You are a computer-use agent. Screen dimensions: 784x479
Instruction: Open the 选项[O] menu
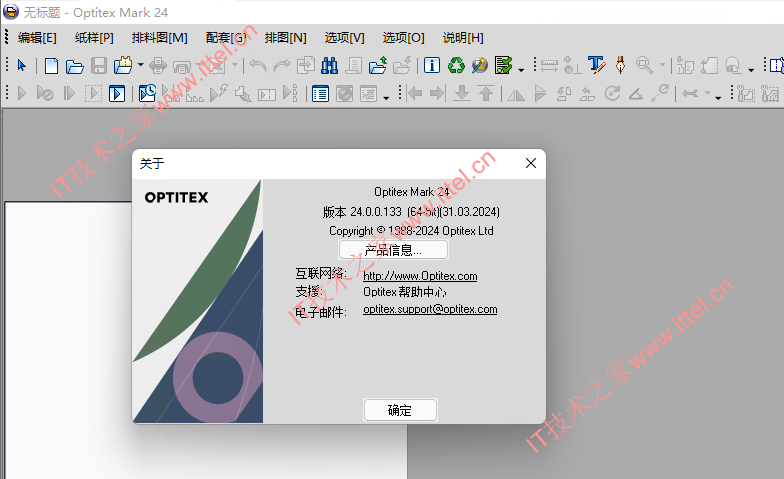click(404, 38)
